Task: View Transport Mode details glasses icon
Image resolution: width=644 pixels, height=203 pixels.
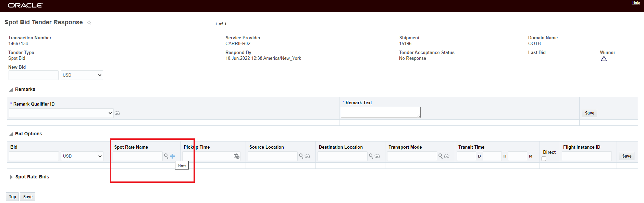Action: tap(447, 156)
